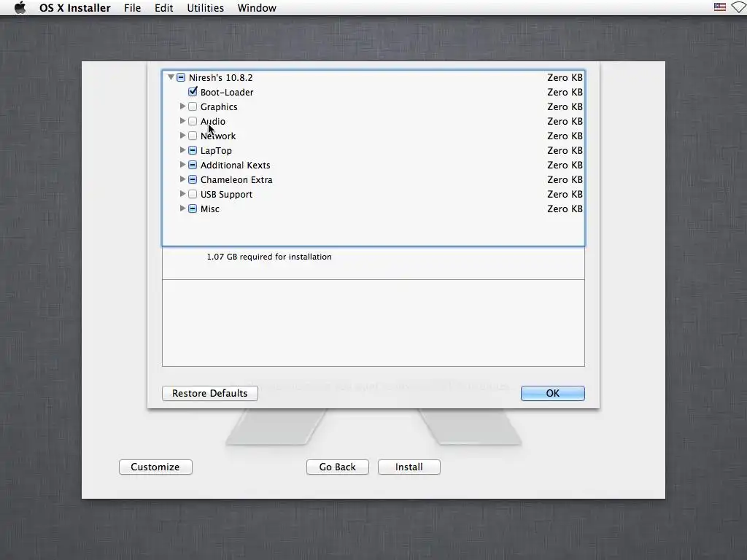Enable the USB Support checkbox
This screenshot has width=747, height=560.
tap(193, 194)
